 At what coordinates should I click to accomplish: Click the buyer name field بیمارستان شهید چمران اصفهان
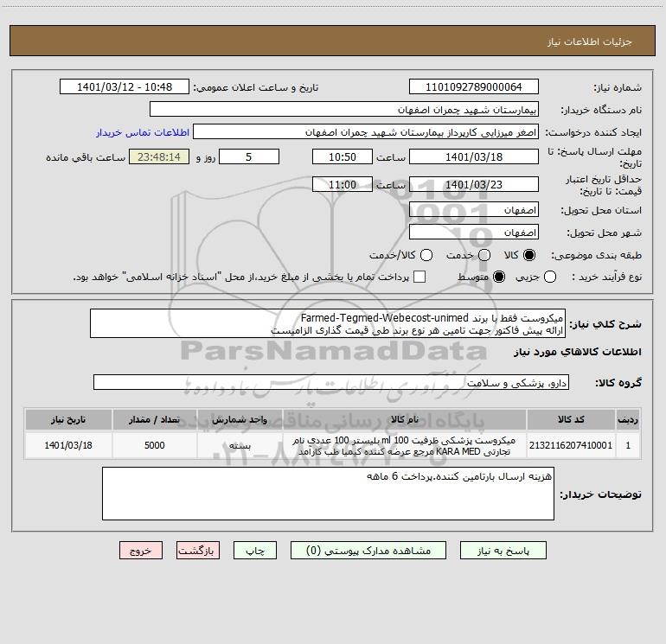[x=344, y=110]
